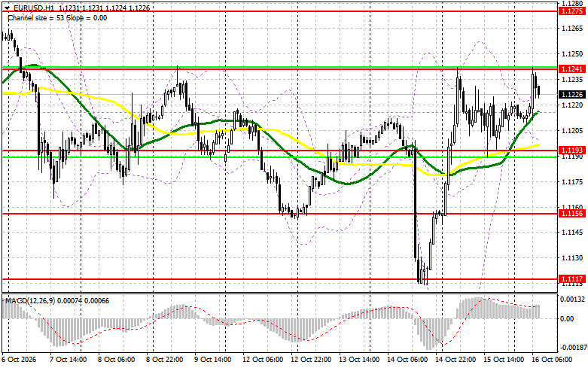Click the '8 Oct 06:00' time axis label

click(117, 360)
